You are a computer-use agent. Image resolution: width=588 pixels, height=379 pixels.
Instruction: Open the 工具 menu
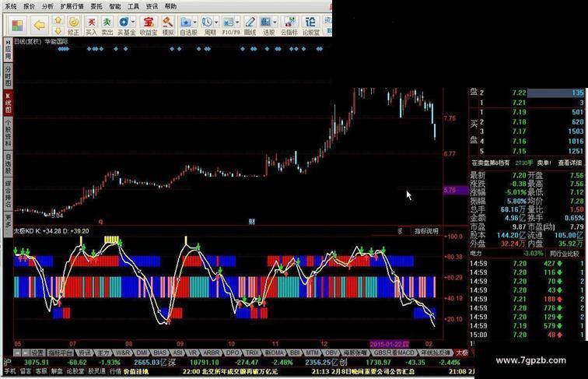pos(133,6)
